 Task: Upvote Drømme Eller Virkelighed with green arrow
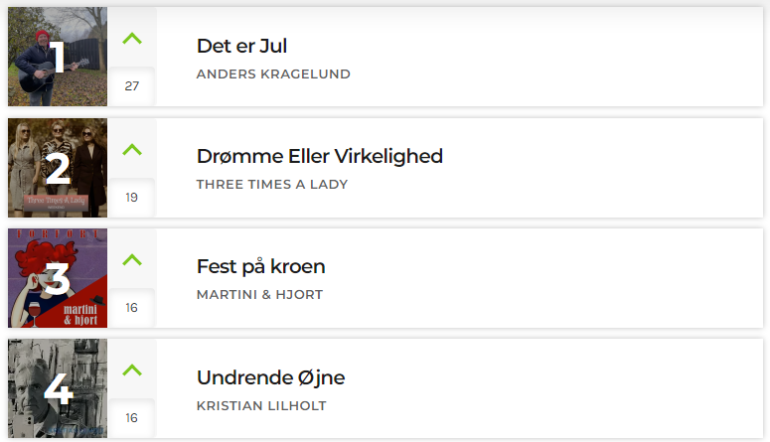pyautogui.click(x=132, y=149)
